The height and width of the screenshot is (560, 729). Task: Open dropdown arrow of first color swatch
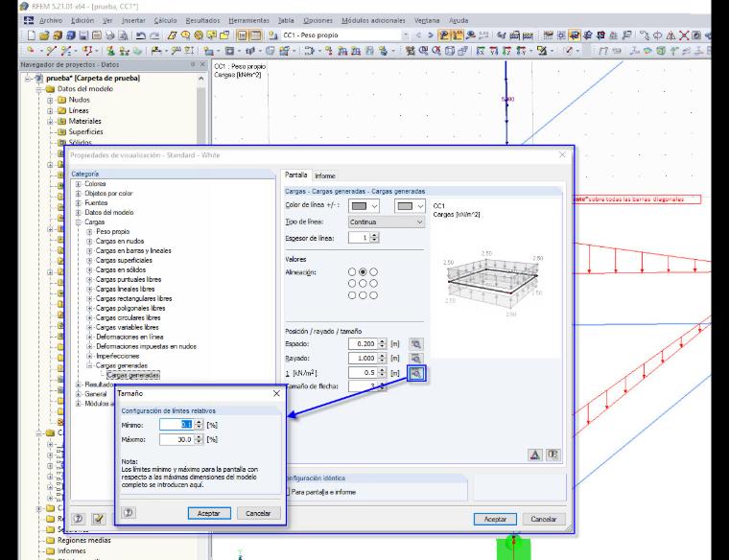(375, 206)
